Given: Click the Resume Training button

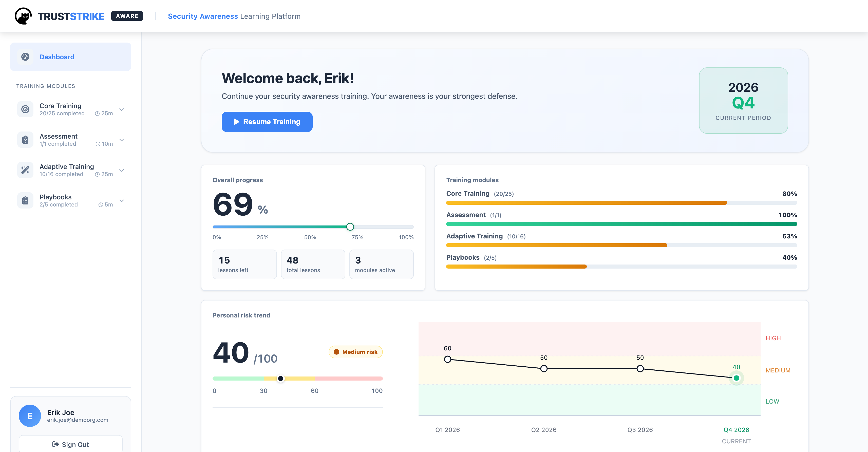Looking at the screenshot, I should coord(267,122).
